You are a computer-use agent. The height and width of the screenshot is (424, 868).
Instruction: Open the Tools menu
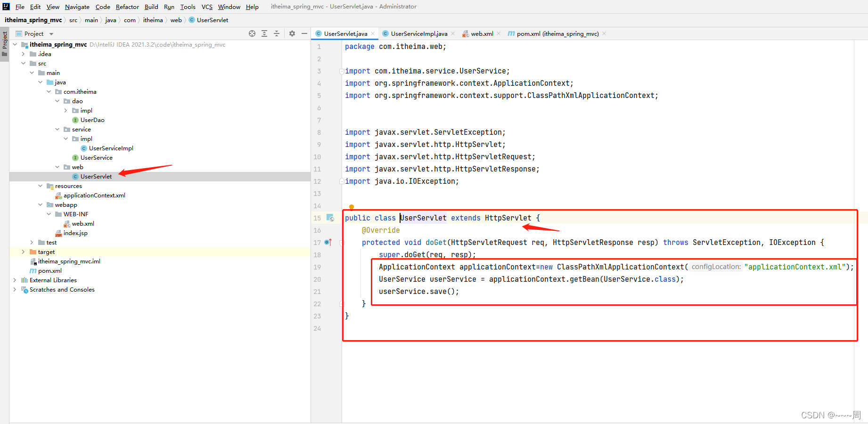(188, 7)
